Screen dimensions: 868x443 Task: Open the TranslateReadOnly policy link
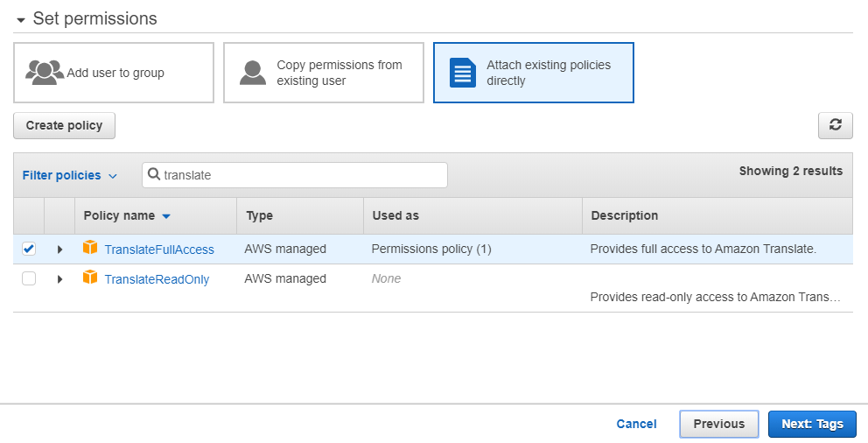tap(157, 279)
